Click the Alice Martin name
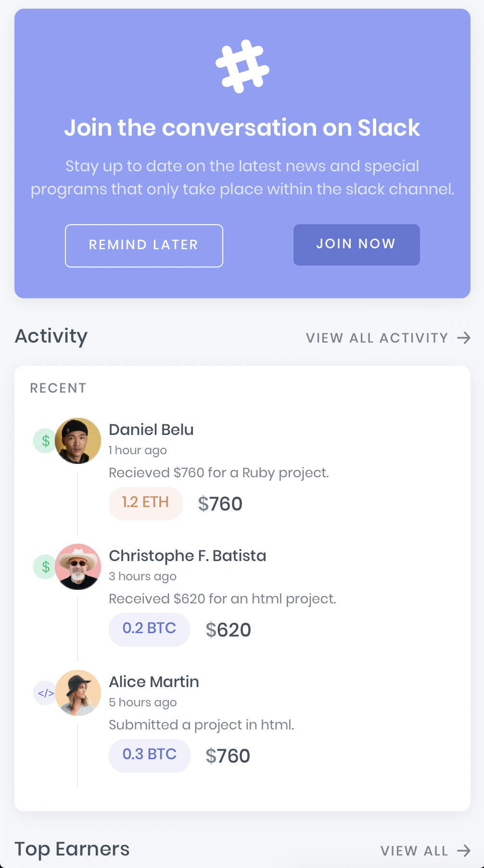The height and width of the screenshot is (868, 484). point(154,682)
